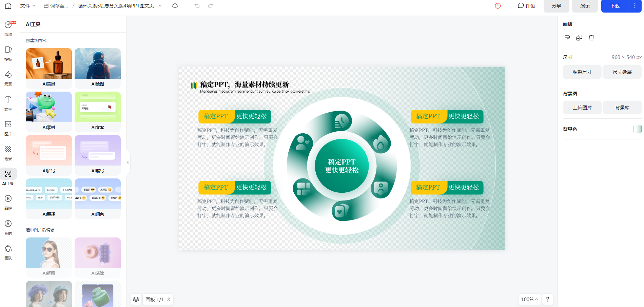Click the 保存至 folder option

pos(56,6)
